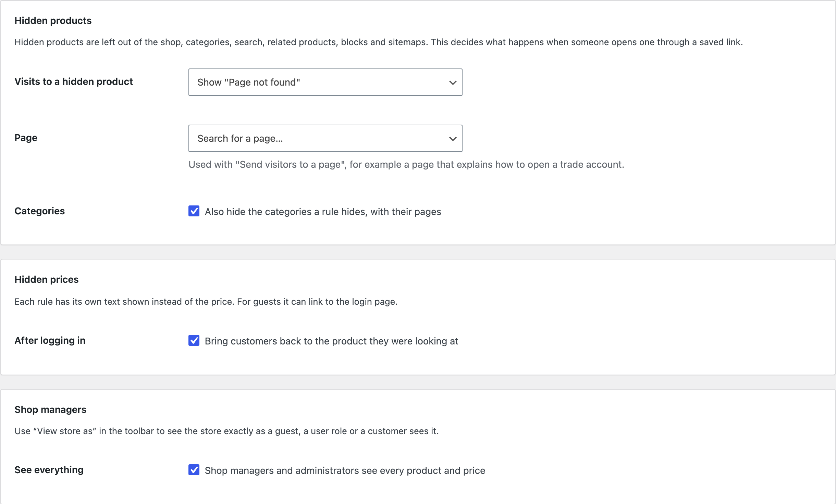
Task: Click the "Used with Send visitors to a page" help text
Action: tap(406, 164)
